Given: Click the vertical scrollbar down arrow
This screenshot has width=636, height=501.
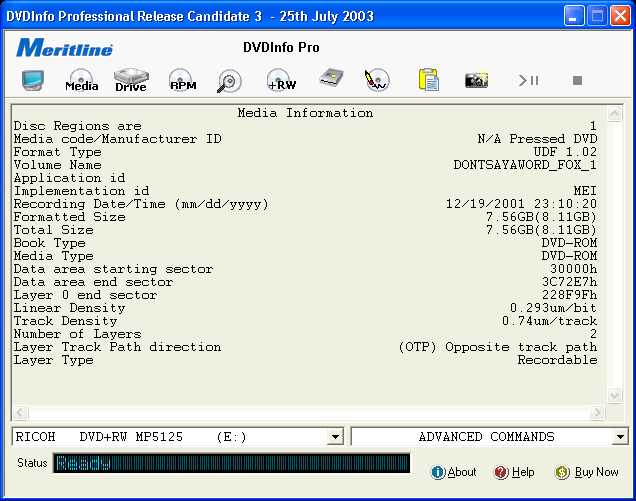Looking at the screenshot, I should click(615, 395).
